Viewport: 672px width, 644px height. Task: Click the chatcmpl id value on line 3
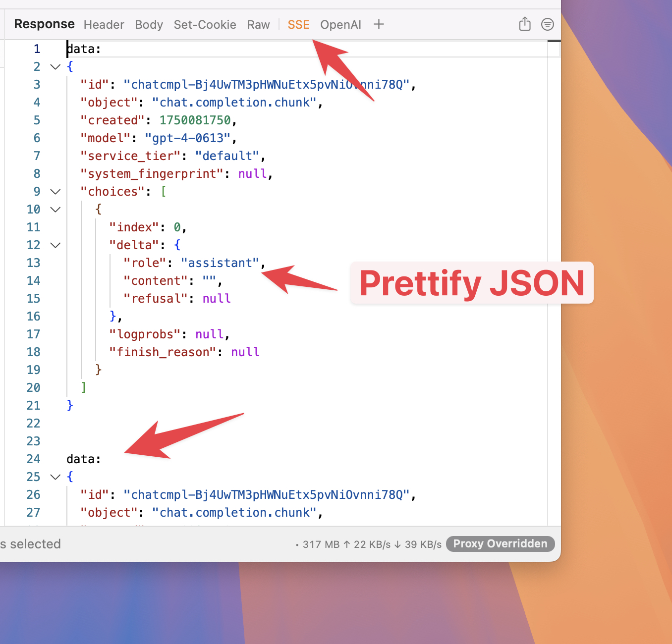click(x=266, y=85)
